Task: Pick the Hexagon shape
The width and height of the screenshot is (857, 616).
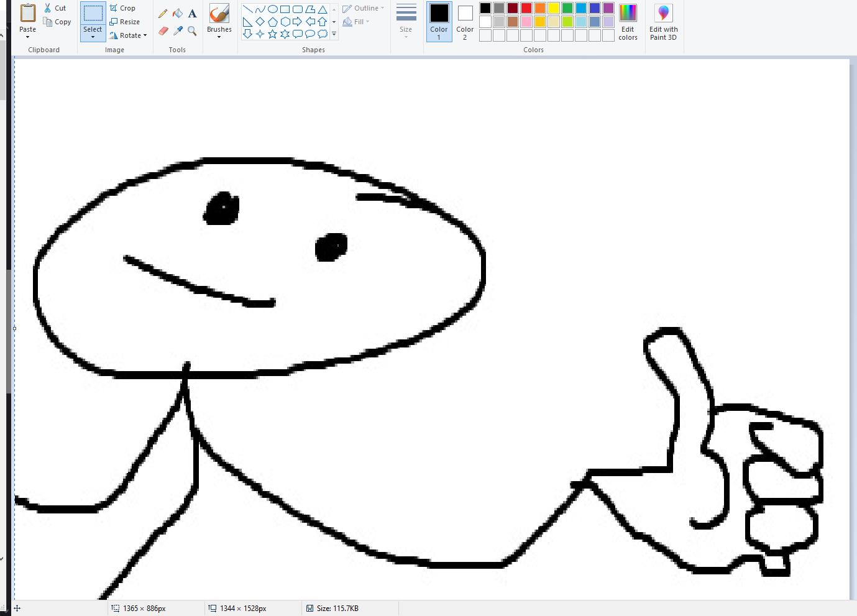Action: pos(285,22)
